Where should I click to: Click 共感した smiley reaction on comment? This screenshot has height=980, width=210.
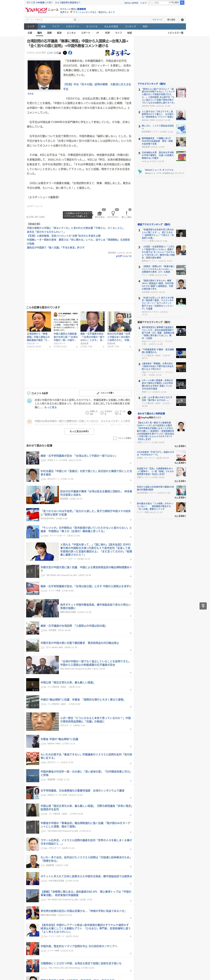click(x=91, y=412)
